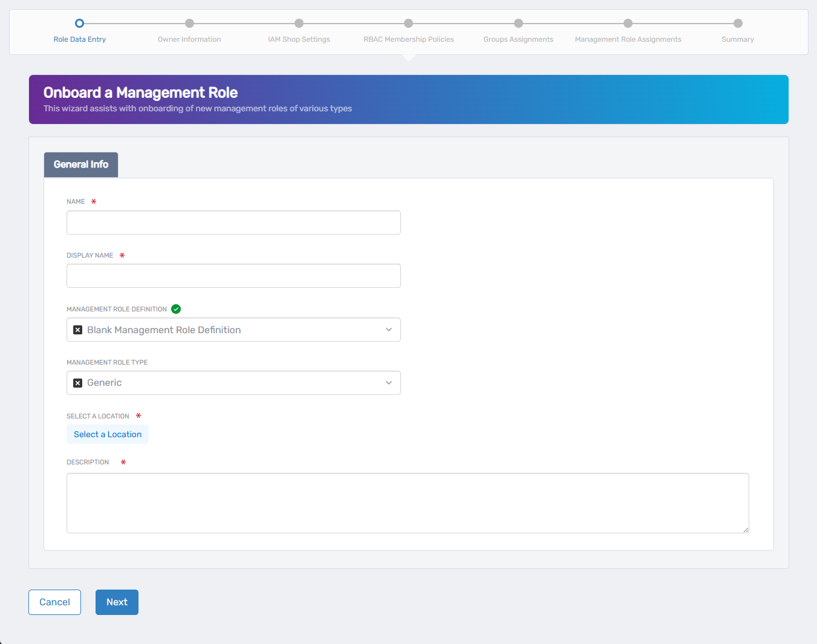817x644 pixels.
Task: Click inside the Name input field
Action: pyautogui.click(x=233, y=223)
